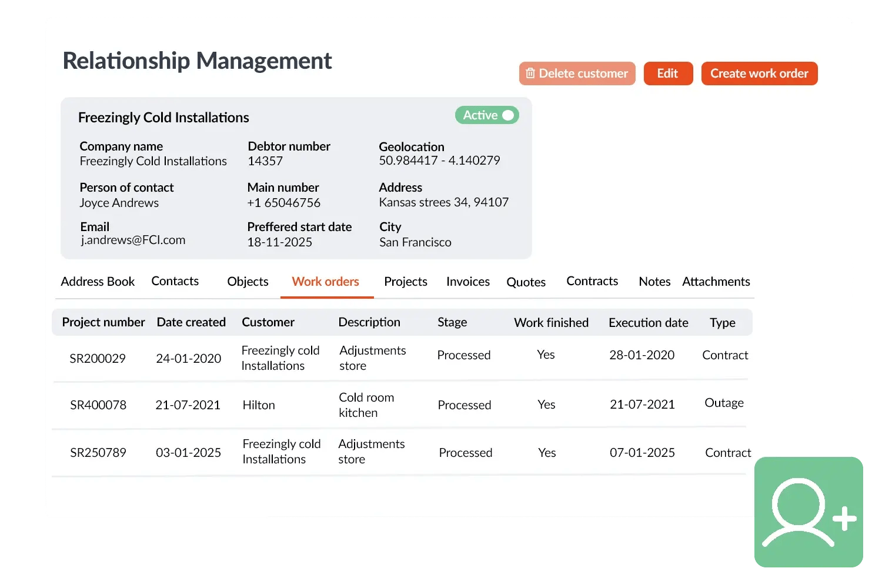View the Contracts tab
Viewport: 882px width, 588px height.
[x=592, y=282]
